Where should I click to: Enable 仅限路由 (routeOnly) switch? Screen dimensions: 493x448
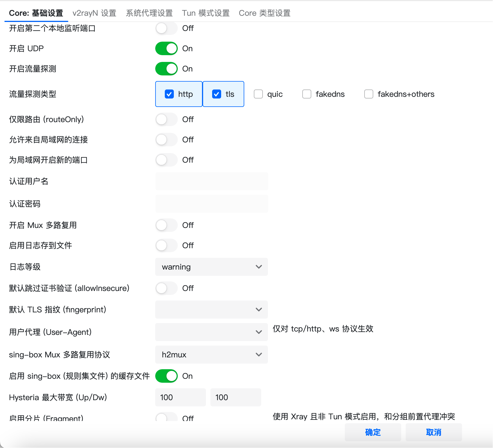[x=166, y=119]
